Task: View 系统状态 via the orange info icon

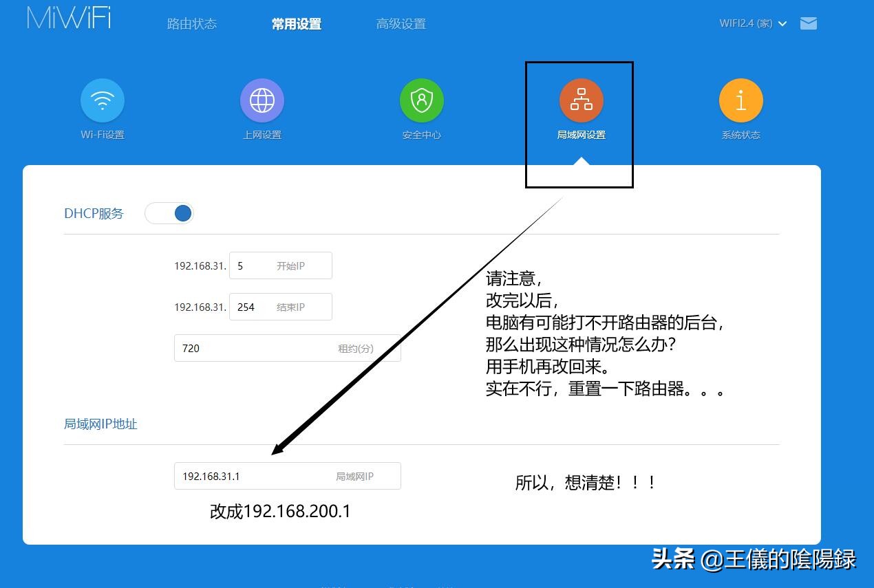Action: click(x=740, y=100)
